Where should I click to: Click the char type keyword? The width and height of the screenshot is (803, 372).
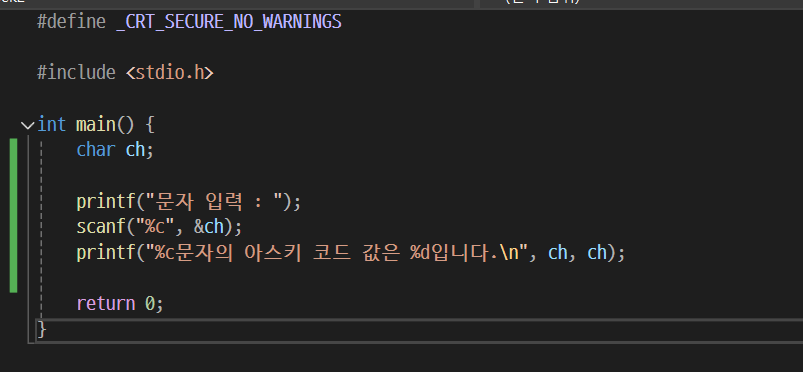pos(96,150)
